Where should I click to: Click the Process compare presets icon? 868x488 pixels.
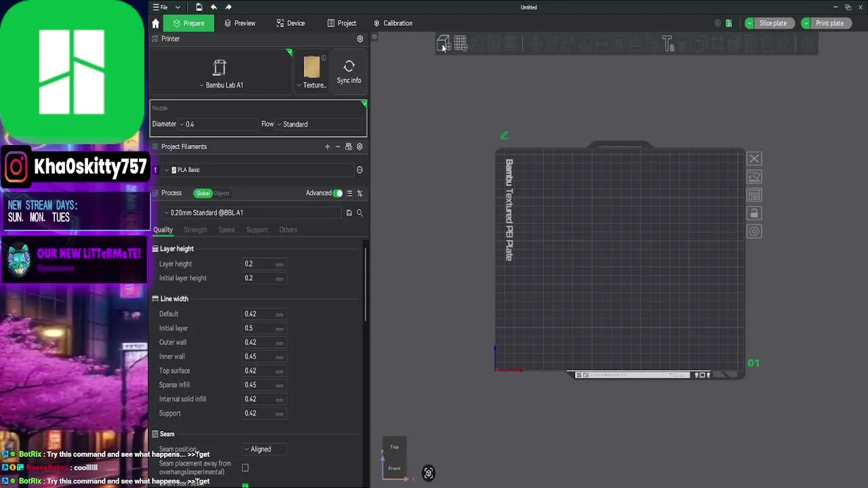(360, 193)
